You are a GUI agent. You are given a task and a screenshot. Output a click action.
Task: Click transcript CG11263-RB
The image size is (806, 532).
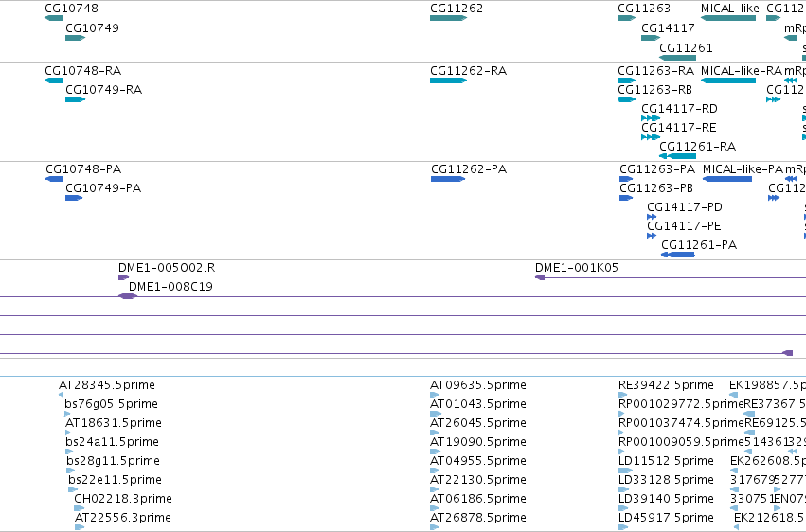click(x=627, y=99)
